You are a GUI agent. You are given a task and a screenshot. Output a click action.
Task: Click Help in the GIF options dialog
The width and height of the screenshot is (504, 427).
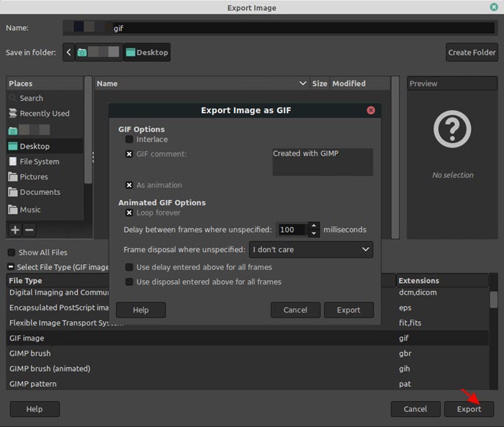(141, 310)
